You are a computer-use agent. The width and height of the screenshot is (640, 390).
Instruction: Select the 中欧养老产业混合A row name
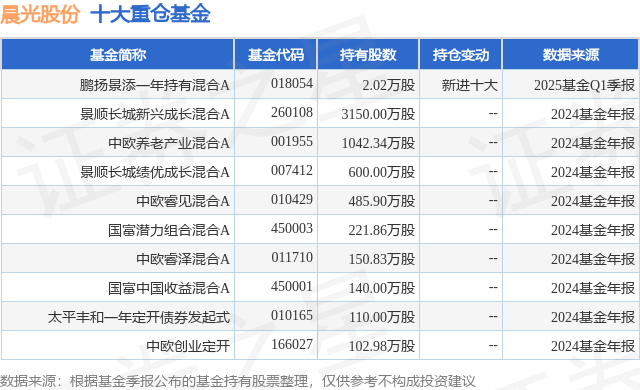click(x=169, y=143)
